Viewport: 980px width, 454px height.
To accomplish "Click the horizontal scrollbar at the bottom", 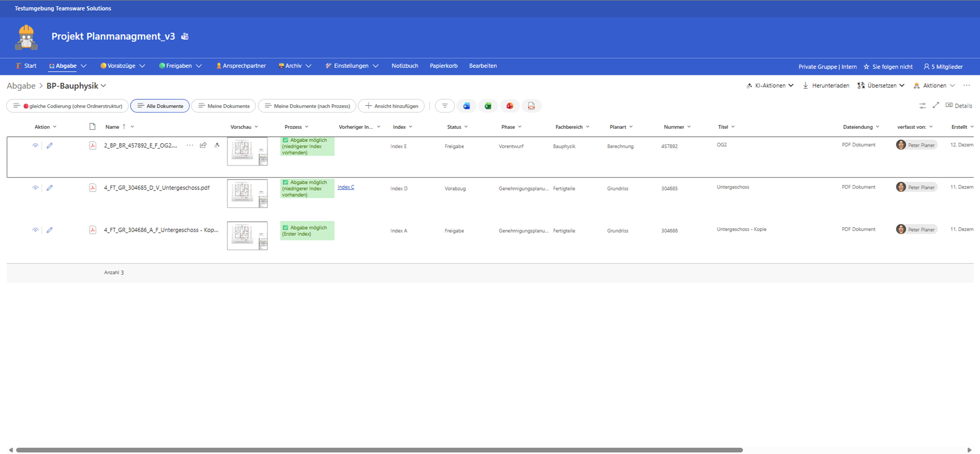I will 379,450.
